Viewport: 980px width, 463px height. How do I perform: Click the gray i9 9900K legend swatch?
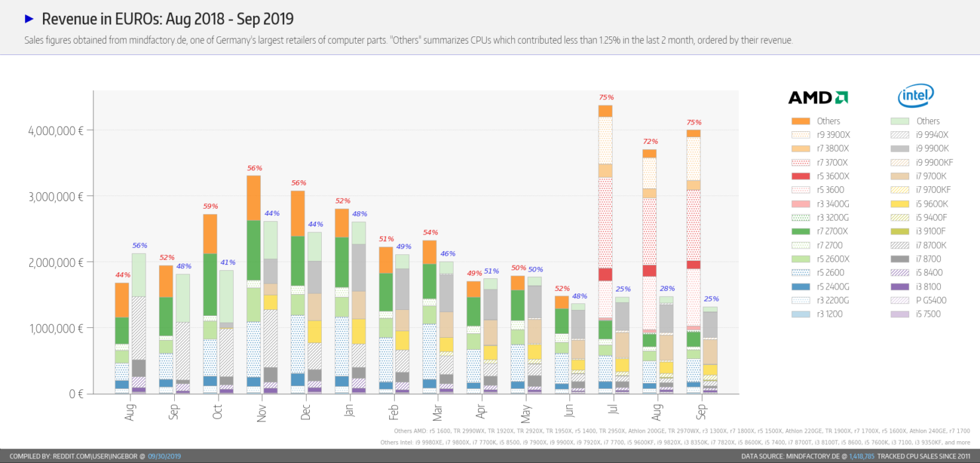coord(900,149)
